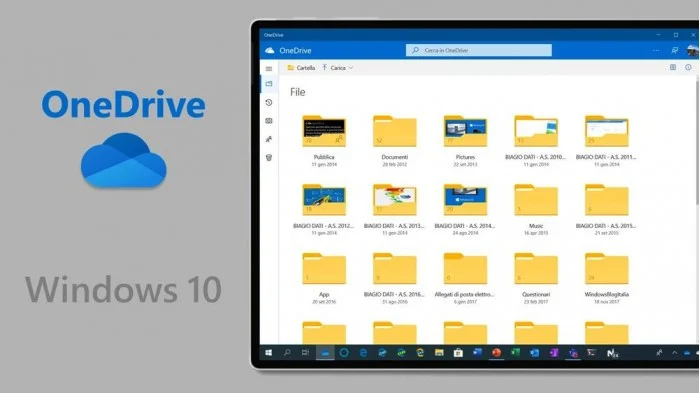Click the Windows Start button
Screen dimensions: 700x393
[x=268, y=353]
